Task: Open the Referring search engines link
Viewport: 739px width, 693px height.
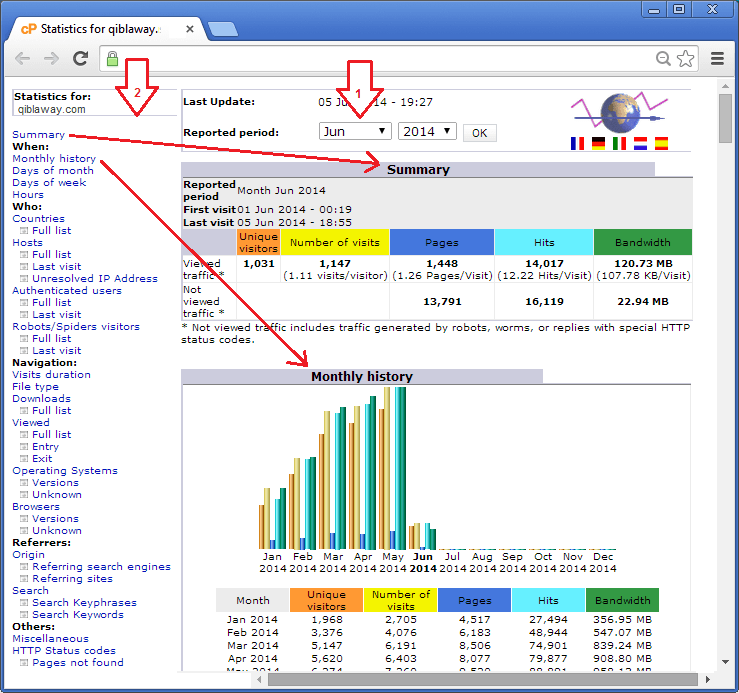Action: (101, 567)
